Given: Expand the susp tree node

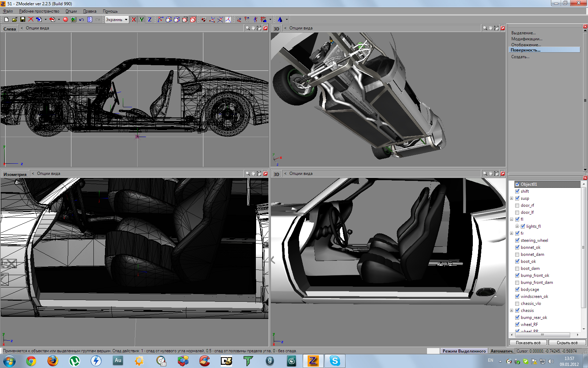Looking at the screenshot, I should [x=511, y=198].
